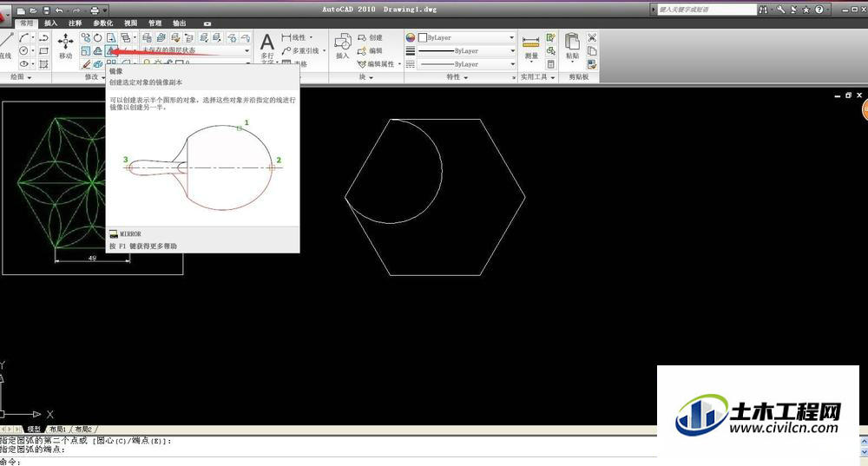Click the color wheel icon in Properties panel
The height and width of the screenshot is (466, 868).
tap(411, 37)
